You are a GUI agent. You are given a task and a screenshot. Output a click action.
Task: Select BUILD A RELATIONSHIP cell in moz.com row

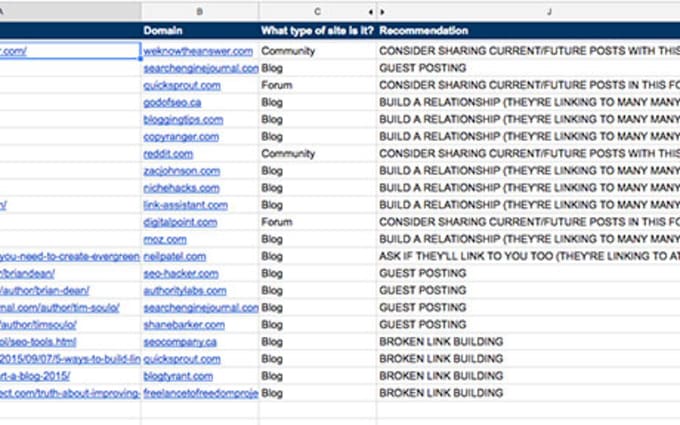(528, 239)
